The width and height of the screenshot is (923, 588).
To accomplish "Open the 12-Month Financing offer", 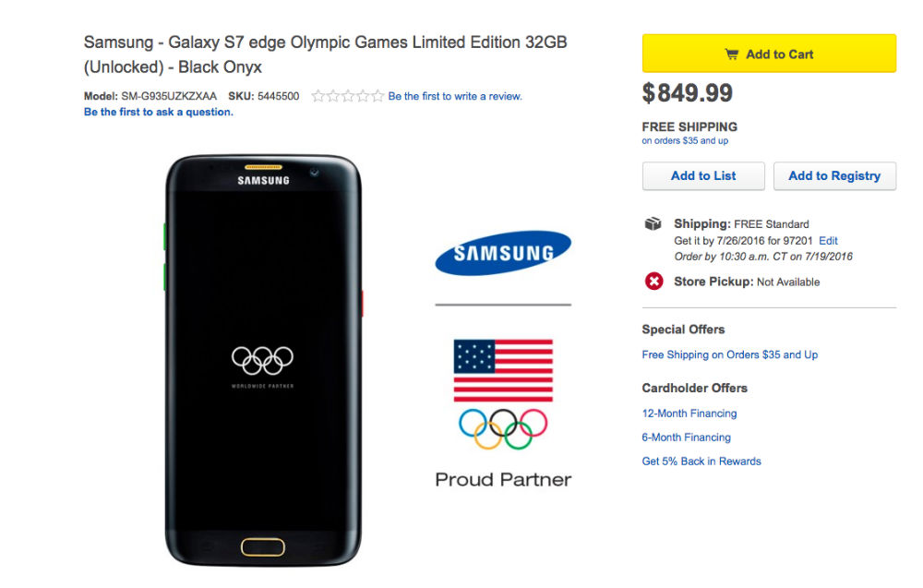I will 689,413.
